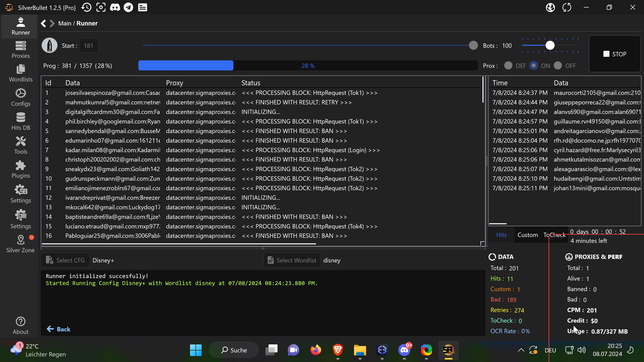This screenshot has height=362, width=644.
Task: Go to the Configs gear icon
Action: coord(20,97)
